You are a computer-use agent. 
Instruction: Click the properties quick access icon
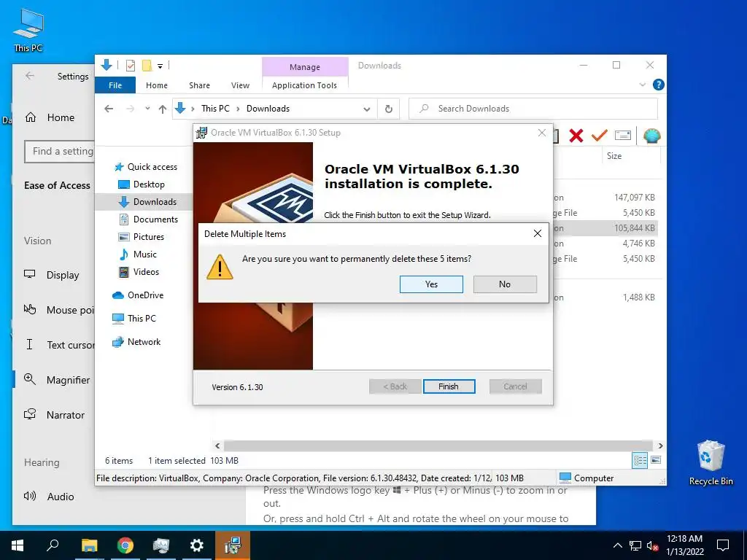click(x=131, y=66)
